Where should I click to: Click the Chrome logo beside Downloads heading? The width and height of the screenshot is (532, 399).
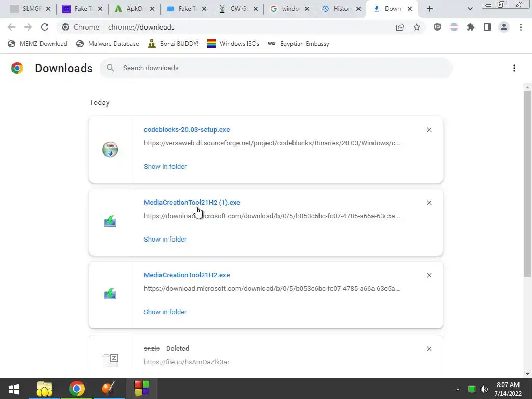(x=17, y=68)
